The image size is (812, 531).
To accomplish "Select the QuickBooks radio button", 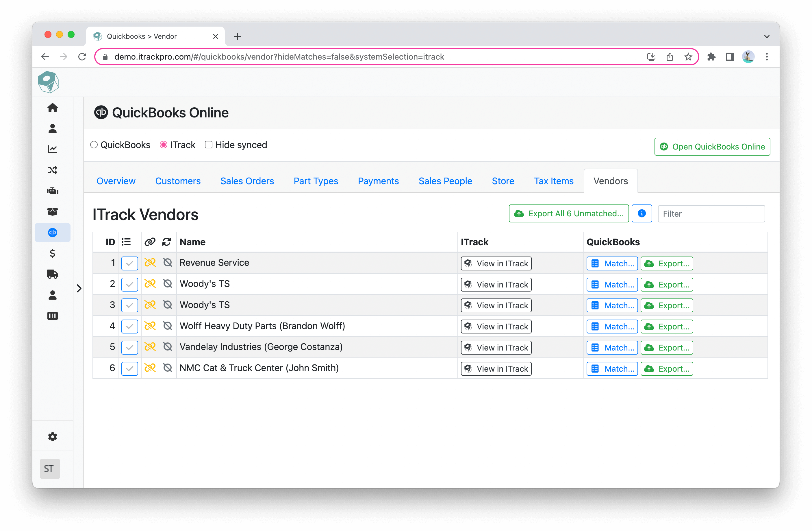I will click(x=94, y=145).
